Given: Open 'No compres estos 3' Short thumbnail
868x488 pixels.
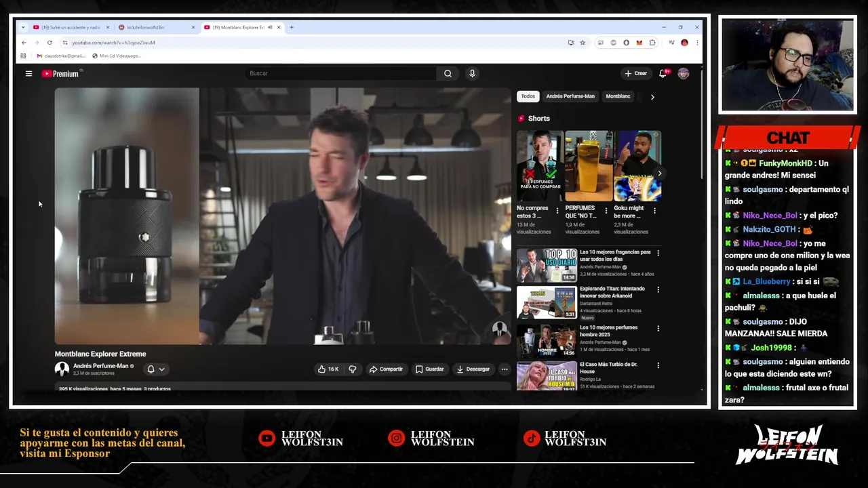Looking at the screenshot, I should (x=540, y=166).
